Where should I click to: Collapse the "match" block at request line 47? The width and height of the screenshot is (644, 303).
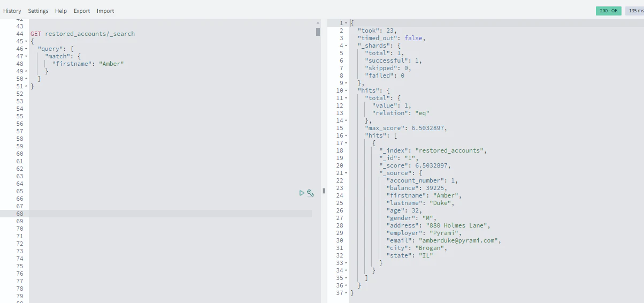coord(26,56)
